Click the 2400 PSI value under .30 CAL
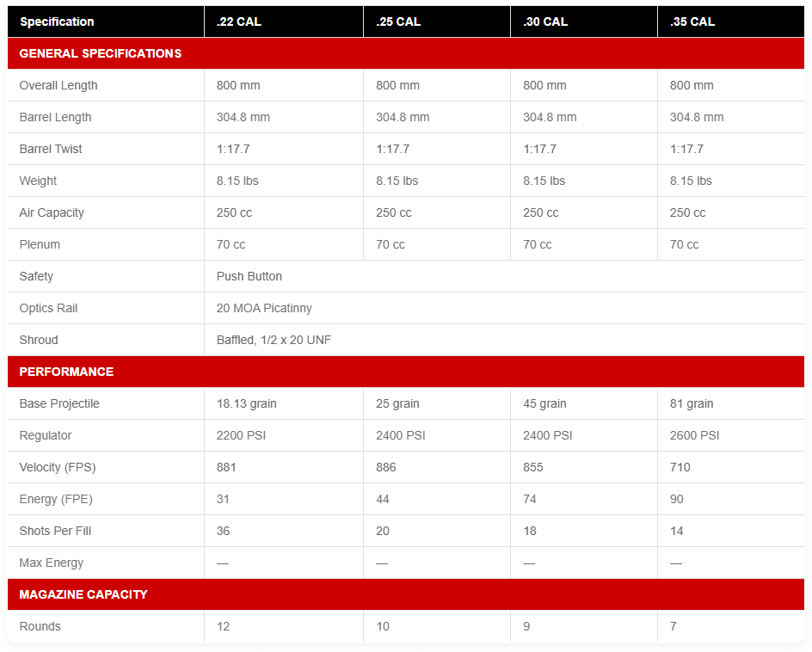812x652 pixels. point(547,435)
